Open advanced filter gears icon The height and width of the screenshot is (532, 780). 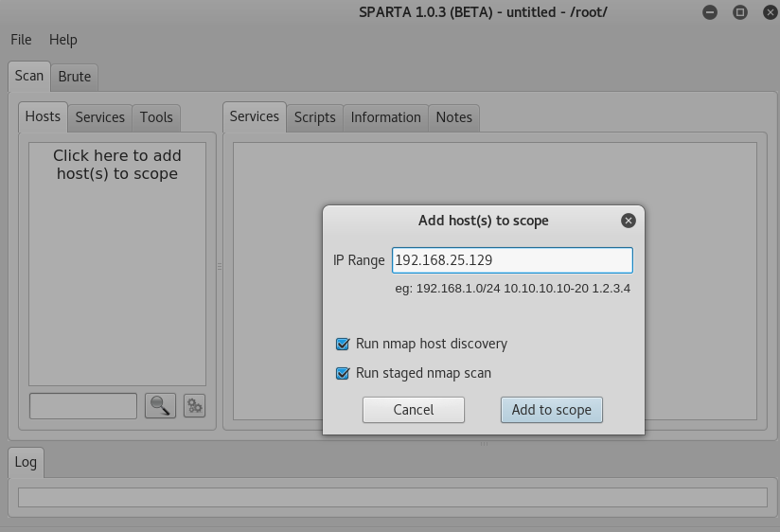pyautogui.click(x=194, y=405)
